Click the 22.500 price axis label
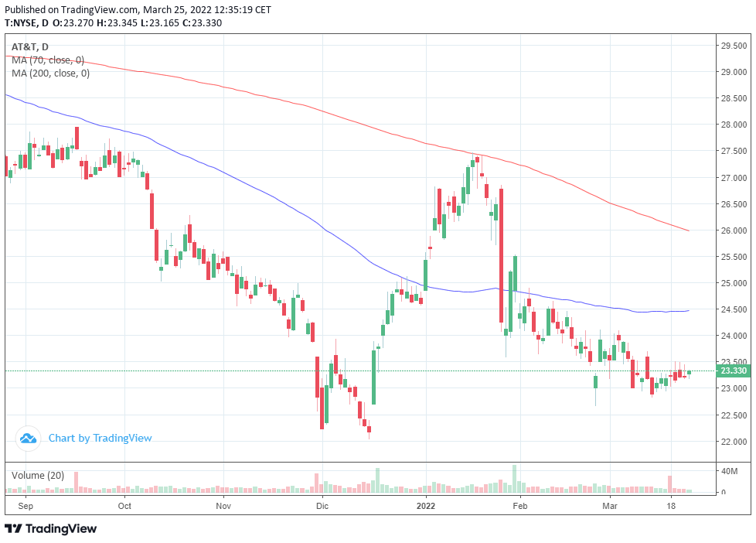The image size is (756, 543). pyautogui.click(x=734, y=415)
